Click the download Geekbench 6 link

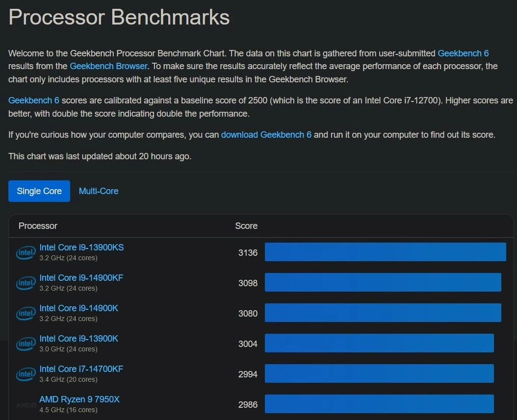(x=266, y=135)
